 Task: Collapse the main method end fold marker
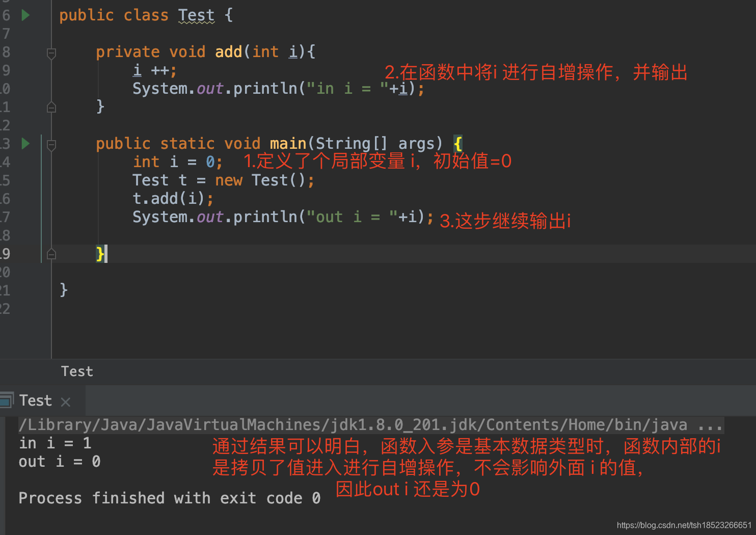51,254
